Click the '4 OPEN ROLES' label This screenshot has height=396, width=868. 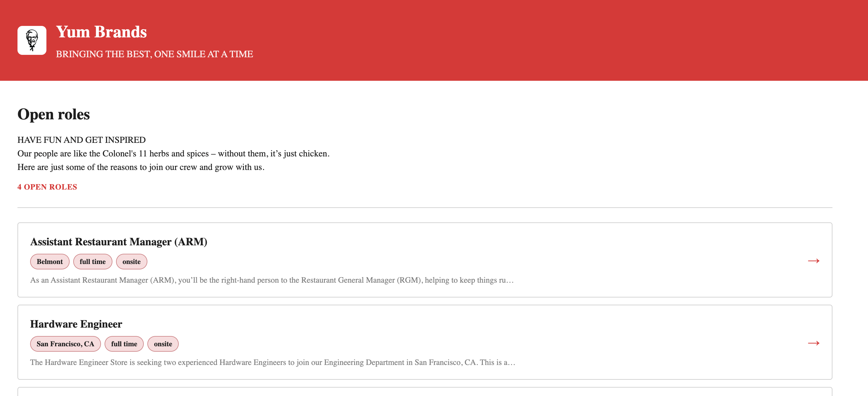click(x=47, y=187)
